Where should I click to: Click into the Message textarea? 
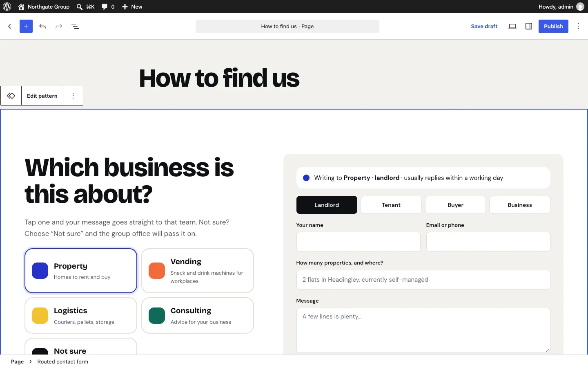tap(423, 330)
